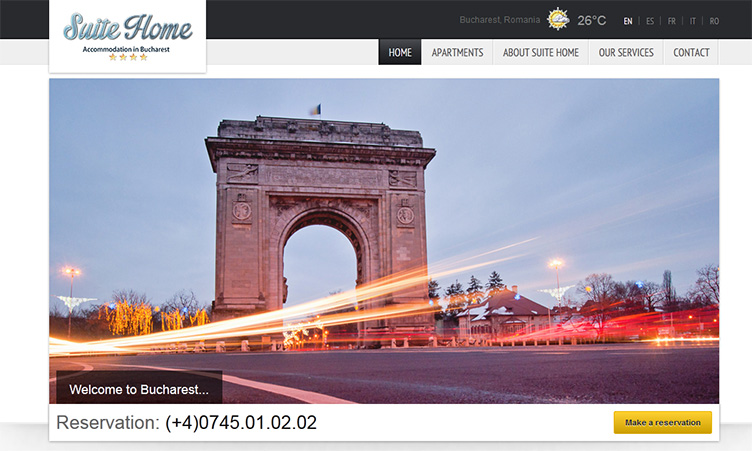752x451 pixels.
Task: Click the 26°C temperature reading
Action: tap(591, 21)
